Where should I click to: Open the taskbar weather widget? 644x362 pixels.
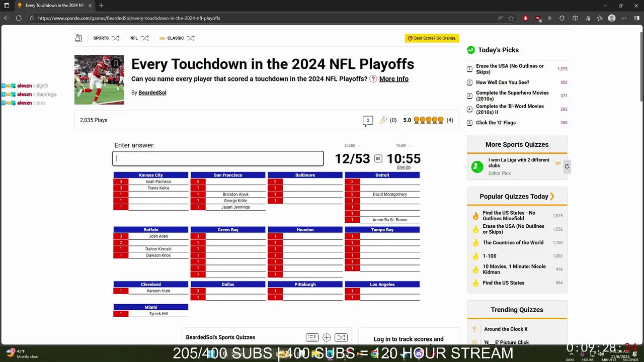tap(23, 354)
